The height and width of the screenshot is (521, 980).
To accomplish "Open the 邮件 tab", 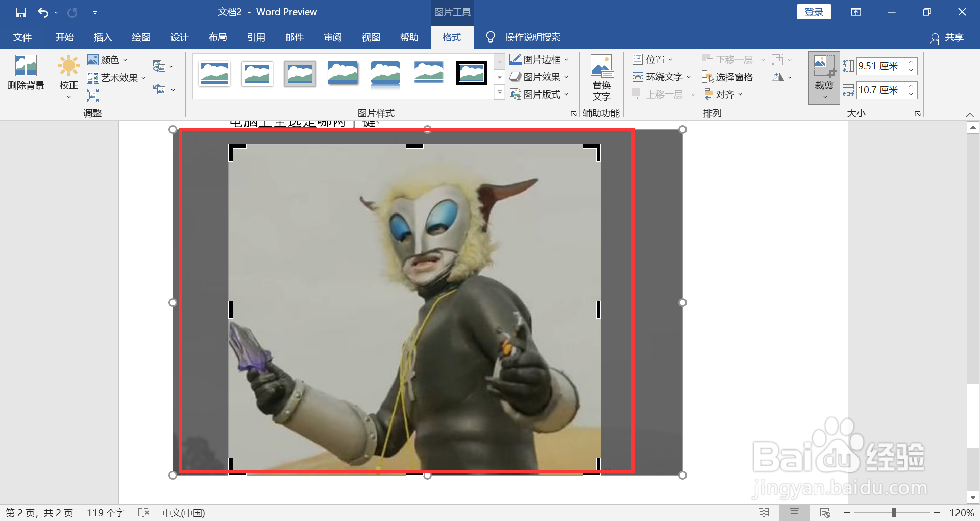I will tap(295, 37).
